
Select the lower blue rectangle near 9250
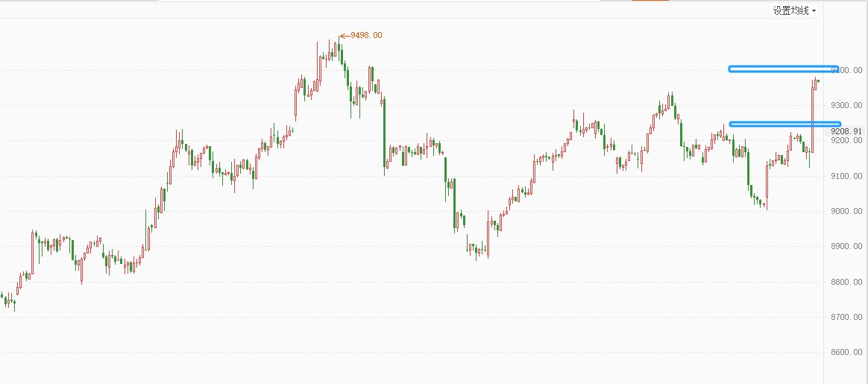[x=784, y=124]
